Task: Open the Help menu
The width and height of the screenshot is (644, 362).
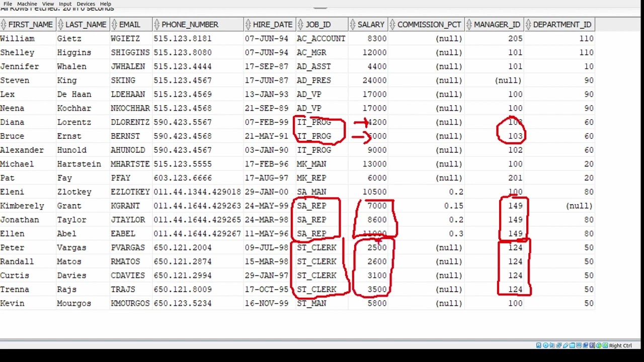Action: pyautogui.click(x=106, y=4)
